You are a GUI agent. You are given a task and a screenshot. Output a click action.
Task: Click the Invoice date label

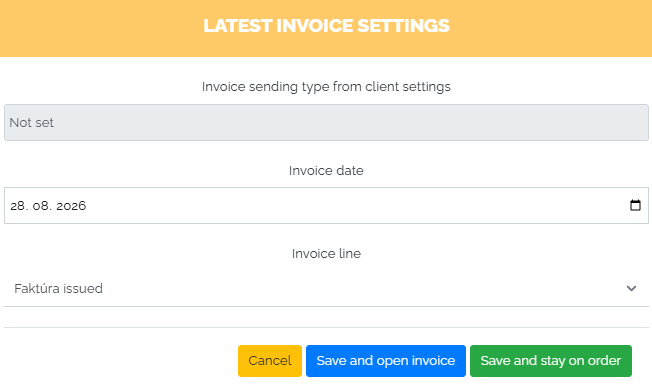[x=326, y=171]
